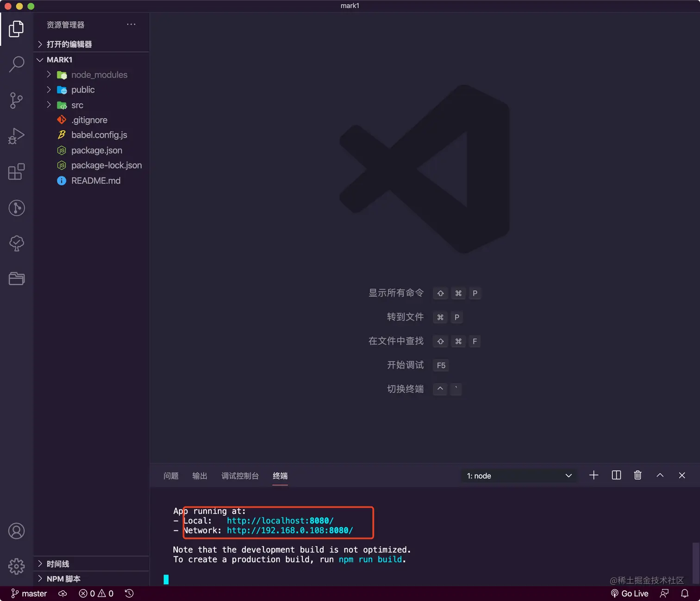Maximize the panel with up chevron
Image resolution: width=700 pixels, height=601 pixels.
(x=660, y=475)
